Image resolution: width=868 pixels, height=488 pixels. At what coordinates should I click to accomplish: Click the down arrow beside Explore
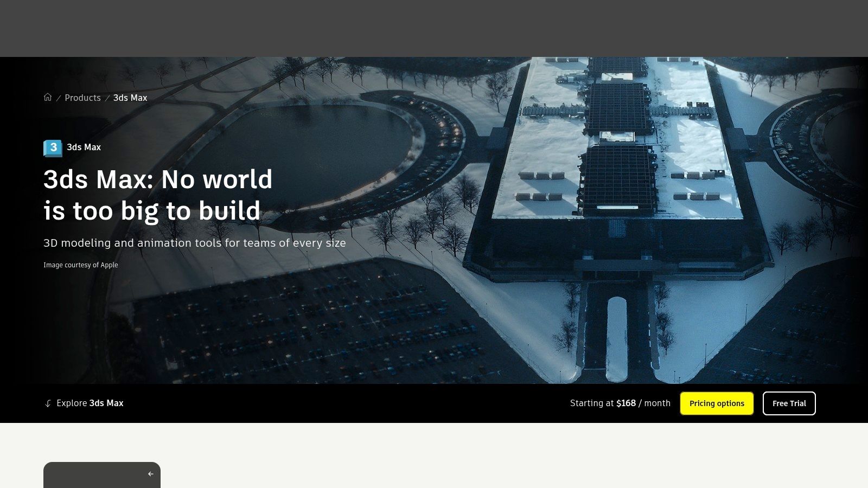tap(48, 403)
